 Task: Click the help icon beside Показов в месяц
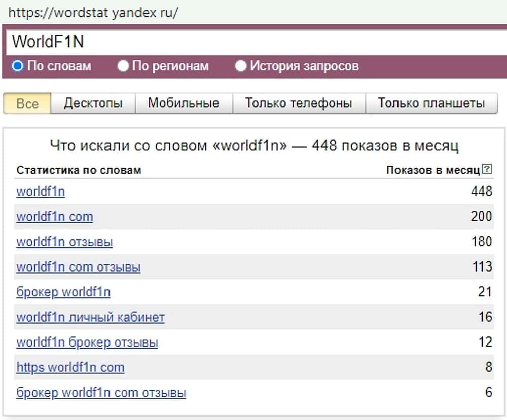click(487, 169)
